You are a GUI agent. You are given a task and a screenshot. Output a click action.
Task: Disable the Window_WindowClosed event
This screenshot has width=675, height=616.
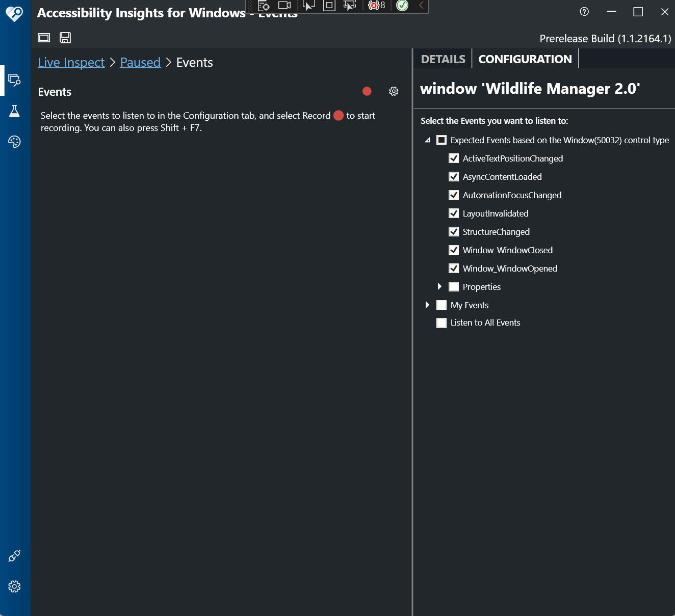tap(454, 250)
